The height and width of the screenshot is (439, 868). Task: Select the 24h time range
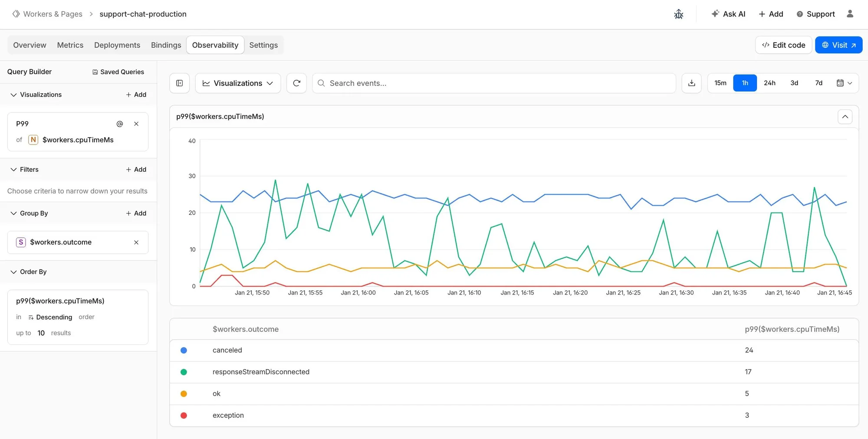click(769, 83)
